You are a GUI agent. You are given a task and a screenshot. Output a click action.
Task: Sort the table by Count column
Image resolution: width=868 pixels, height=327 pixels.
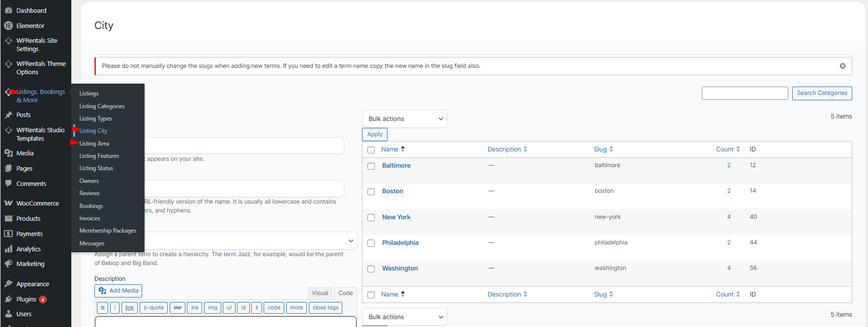click(x=724, y=149)
